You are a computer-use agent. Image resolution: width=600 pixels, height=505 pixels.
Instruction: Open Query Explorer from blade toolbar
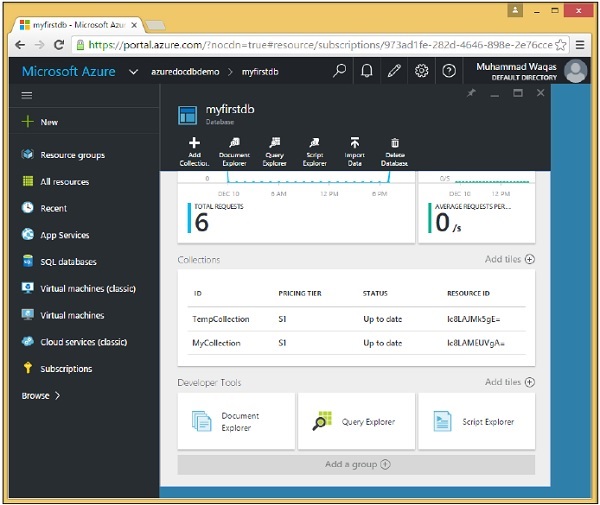point(274,152)
